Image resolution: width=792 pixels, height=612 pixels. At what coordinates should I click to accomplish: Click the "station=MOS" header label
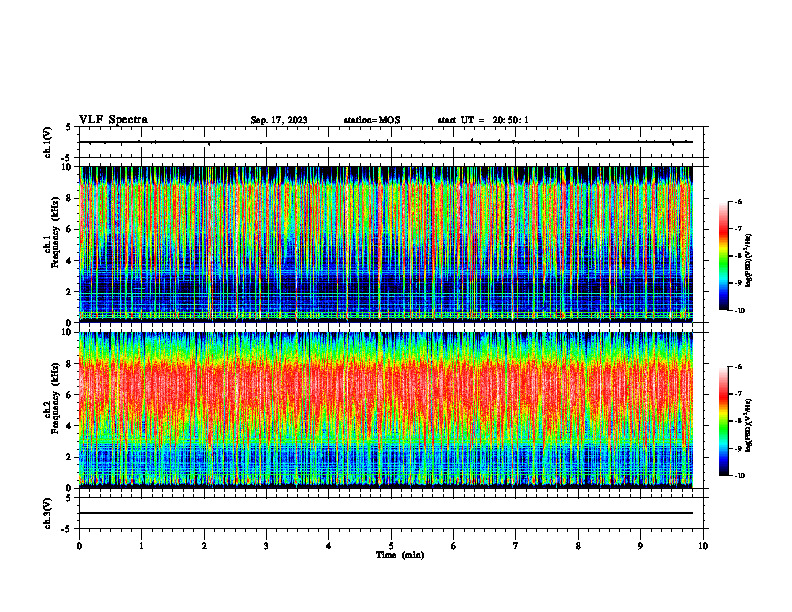point(372,120)
